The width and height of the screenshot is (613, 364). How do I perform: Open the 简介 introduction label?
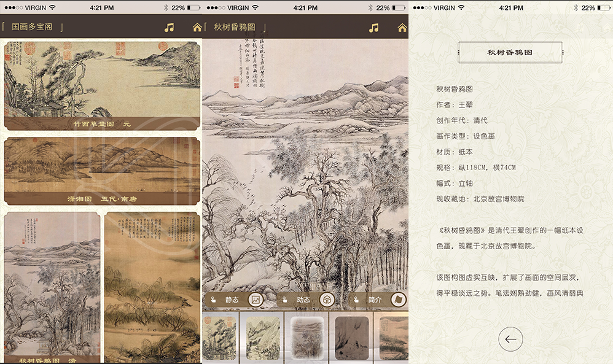point(375,300)
